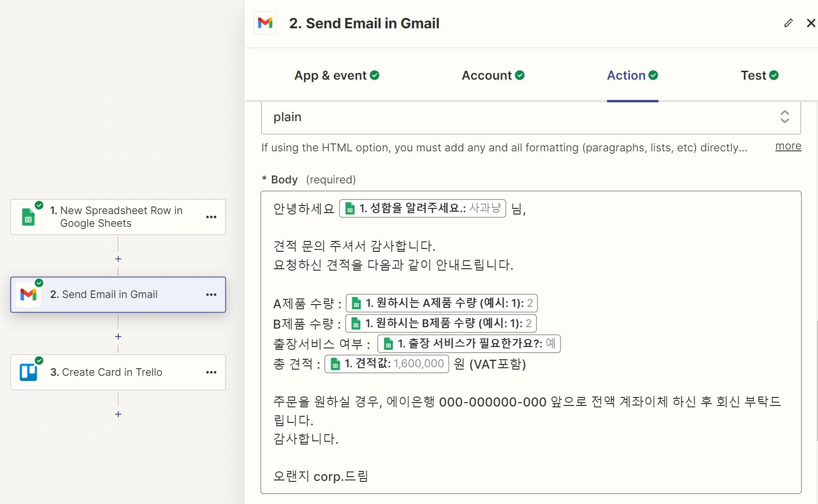Click the pencil rename step icon
The width and height of the screenshot is (818, 504).
788,23
